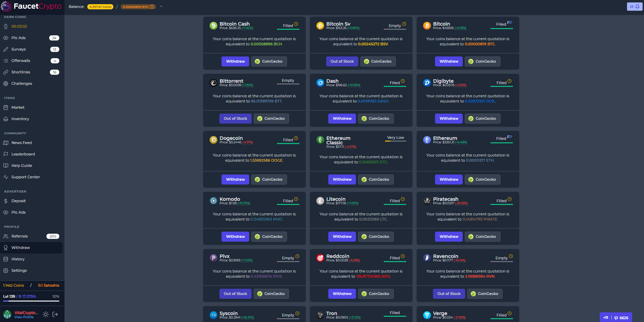Click the notification bell icon
The height and width of the screenshot is (322, 644).
pyautogui.click(x=637, y=7)
